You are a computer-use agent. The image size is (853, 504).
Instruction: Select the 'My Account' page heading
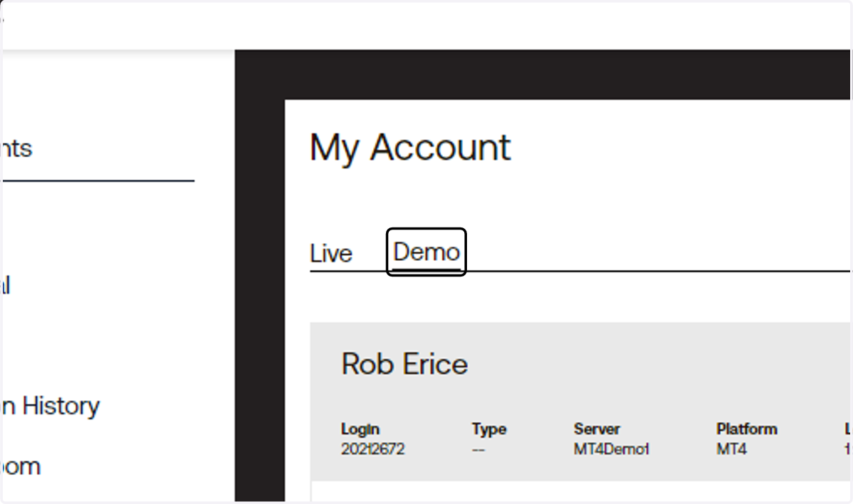pyautogui.click(x=410, y=148)
